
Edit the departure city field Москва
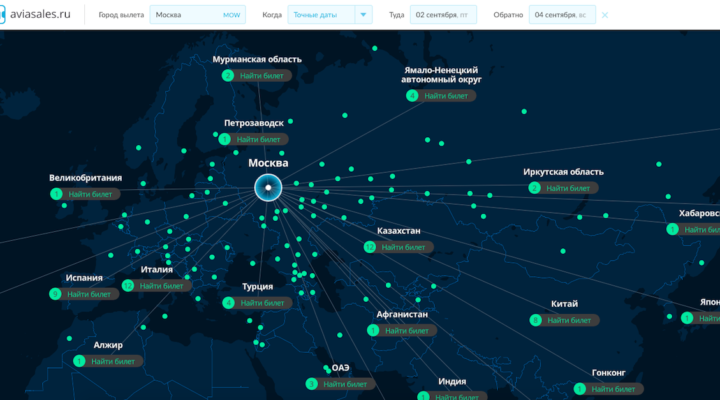click(x=198, y=15)
